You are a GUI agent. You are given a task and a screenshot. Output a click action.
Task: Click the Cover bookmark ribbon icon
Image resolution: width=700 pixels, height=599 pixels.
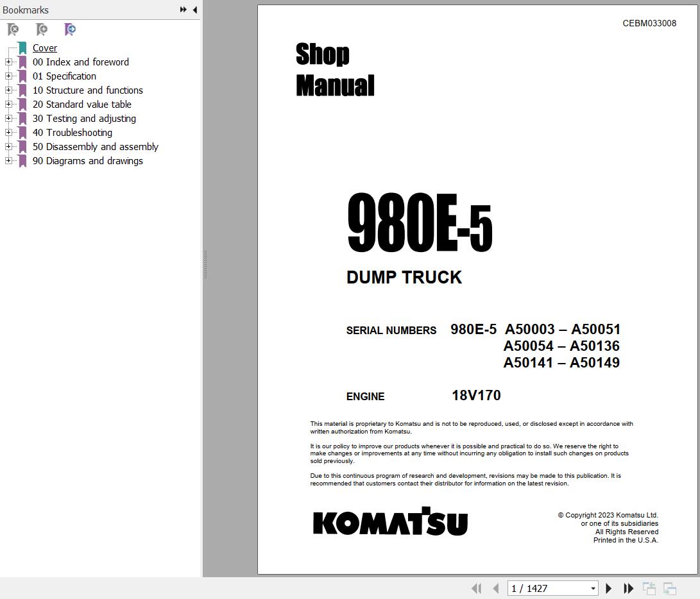tap(22, 47)
